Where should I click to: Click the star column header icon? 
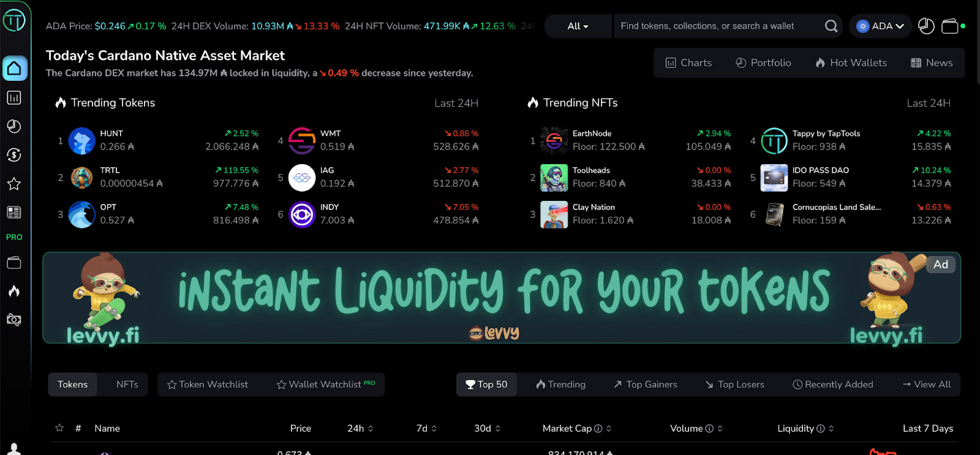[x=59, y=428]
